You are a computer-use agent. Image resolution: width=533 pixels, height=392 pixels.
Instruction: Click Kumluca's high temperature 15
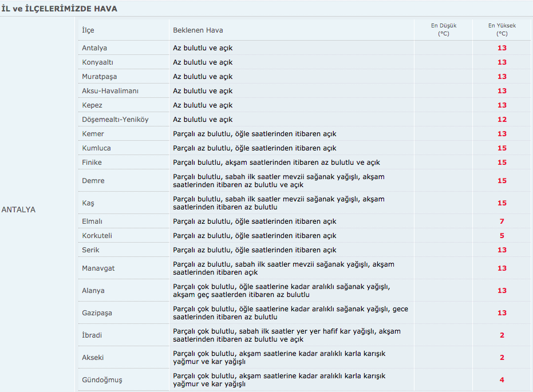[502, 148]
